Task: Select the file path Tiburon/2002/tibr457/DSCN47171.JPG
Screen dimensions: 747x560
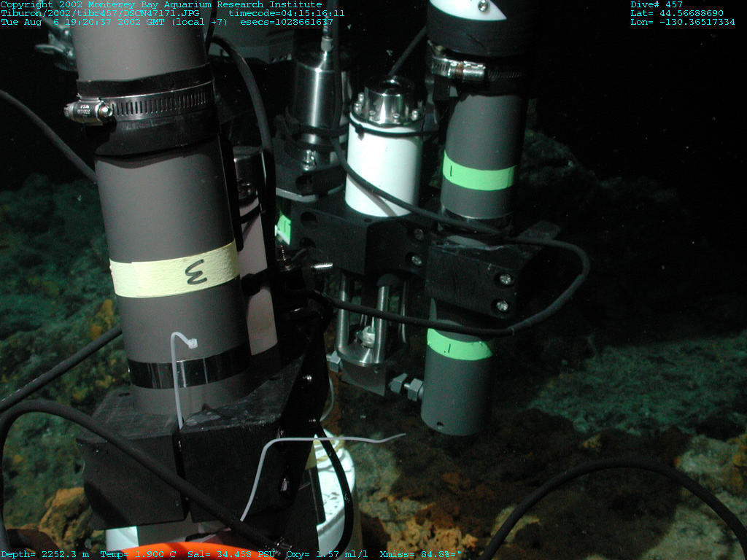Action: click(x=100, y=13)
